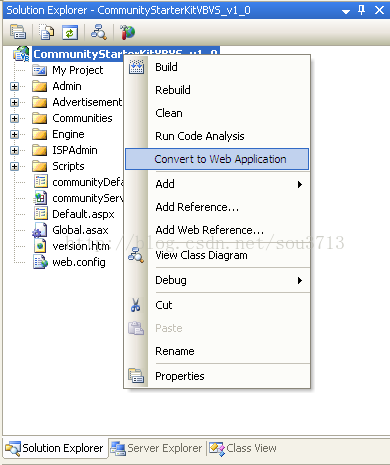The width and height of the screenshot is (390, 465).
Task: Close the Solution Explorer panel
Action: [379, 10]
